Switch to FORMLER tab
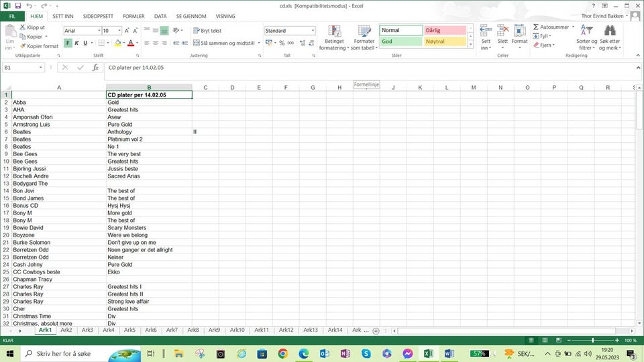This screenshot has height=362, width=644. 133,16
